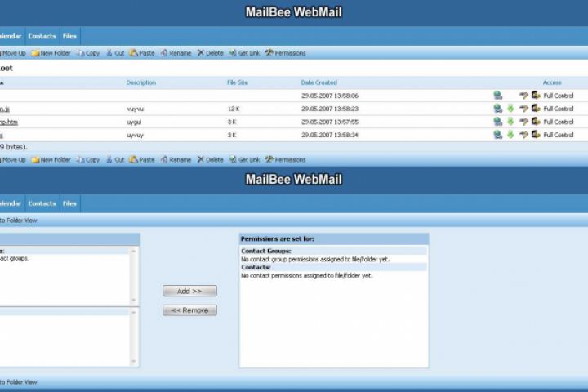
Task: Open the Contacts tab in the permissions screen
Action: [42, 203]
